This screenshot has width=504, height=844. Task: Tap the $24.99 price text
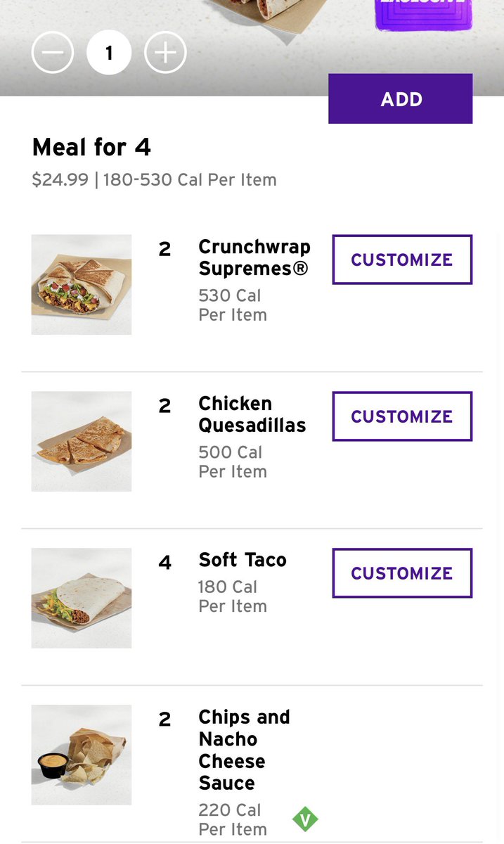[x=60, y=180]
